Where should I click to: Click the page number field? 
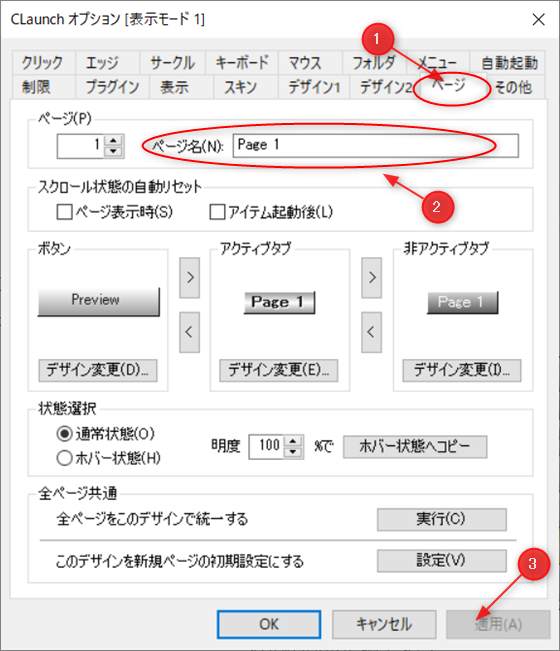[81, 146]
